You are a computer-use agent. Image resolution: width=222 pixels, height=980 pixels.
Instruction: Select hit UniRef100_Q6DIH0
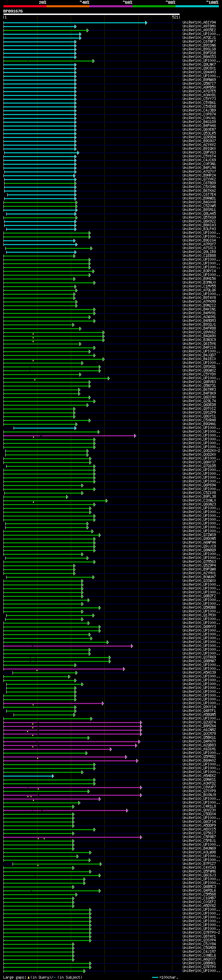pos(199,397)
